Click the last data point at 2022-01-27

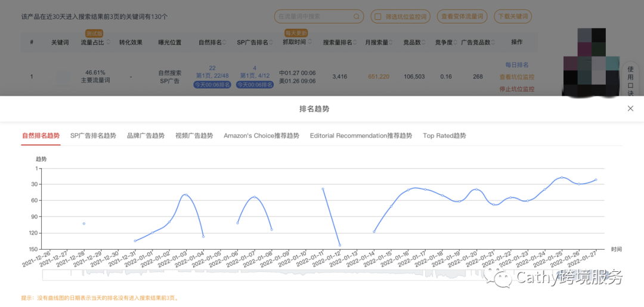[x=596, y=180]
